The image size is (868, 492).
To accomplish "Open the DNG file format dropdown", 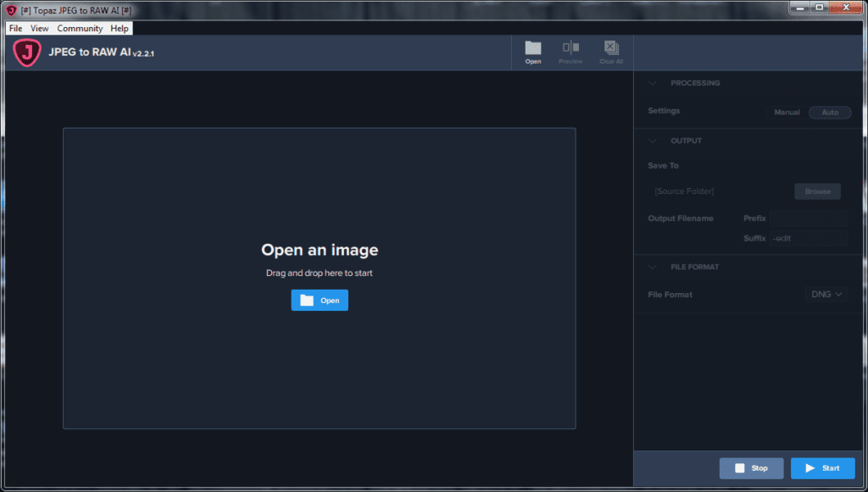I will (826, 295).
